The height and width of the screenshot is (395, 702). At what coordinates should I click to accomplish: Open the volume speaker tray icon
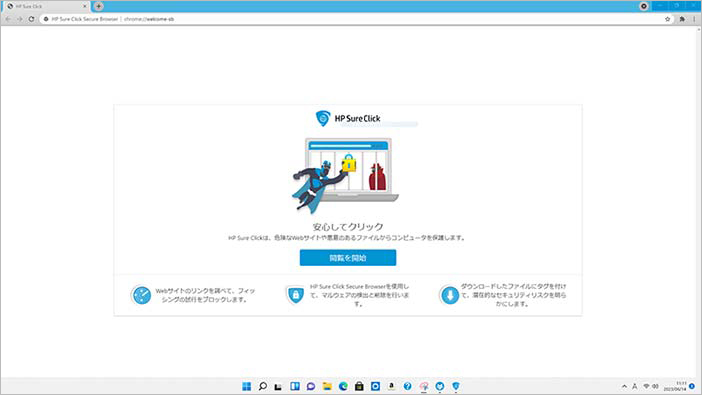coord(655,386)
